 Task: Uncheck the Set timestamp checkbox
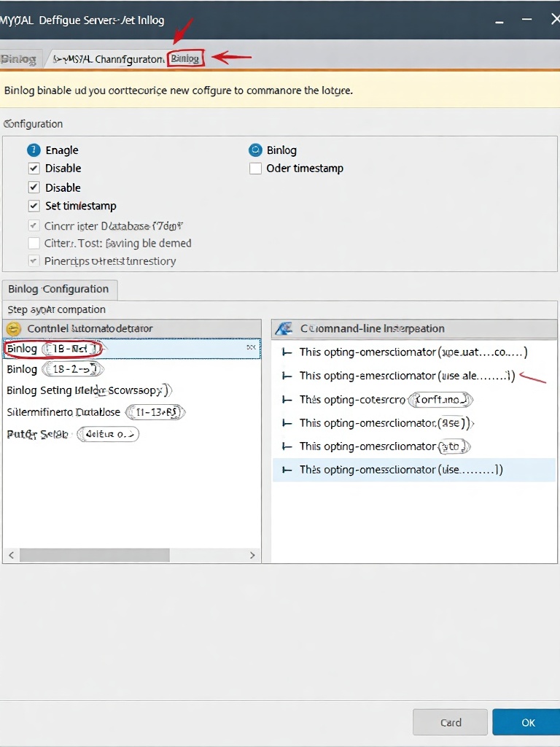pos(34,206)
